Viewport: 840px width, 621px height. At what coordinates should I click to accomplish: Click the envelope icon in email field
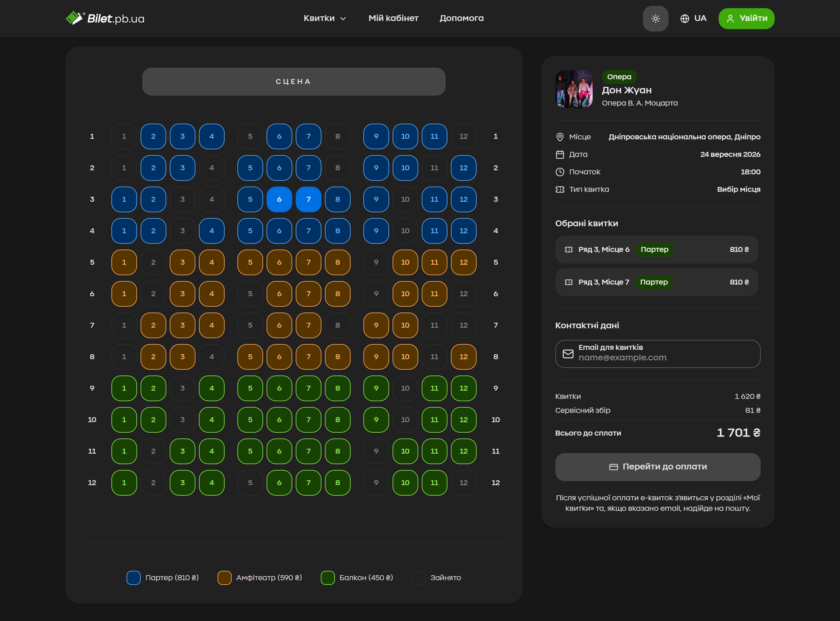tap(568, 354)
